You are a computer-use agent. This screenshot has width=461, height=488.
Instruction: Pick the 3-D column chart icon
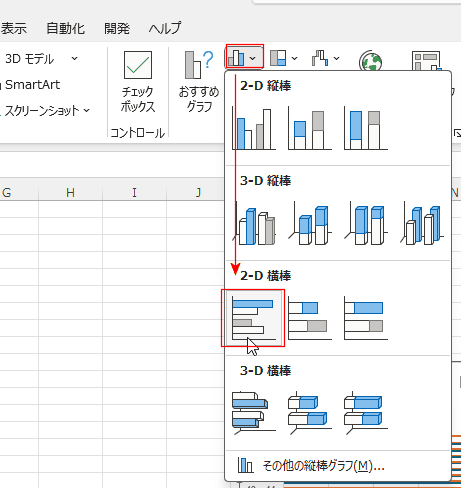pos(422,223)
